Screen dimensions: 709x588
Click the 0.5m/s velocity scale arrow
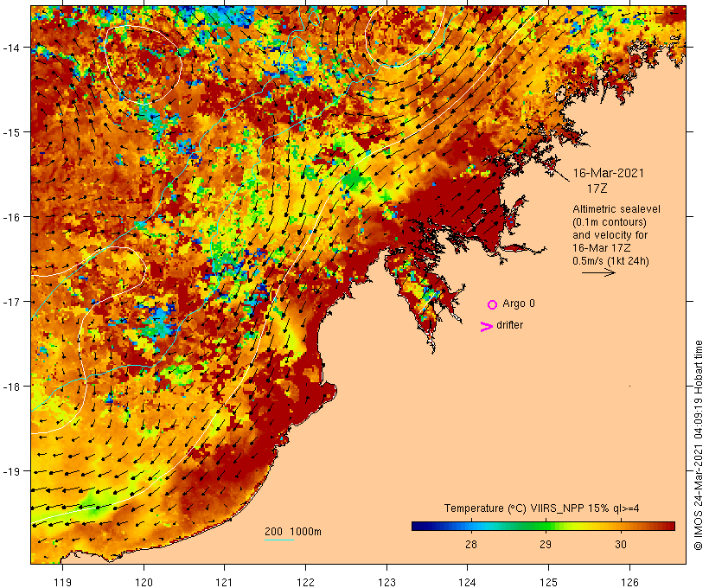click(598, 272)
